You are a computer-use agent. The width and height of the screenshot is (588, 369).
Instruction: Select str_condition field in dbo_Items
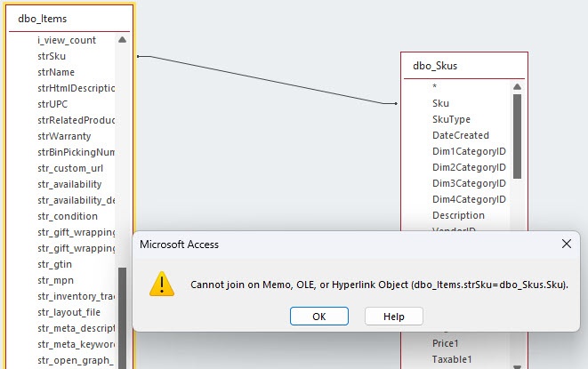pyautogui.click(x=68, y=216)
